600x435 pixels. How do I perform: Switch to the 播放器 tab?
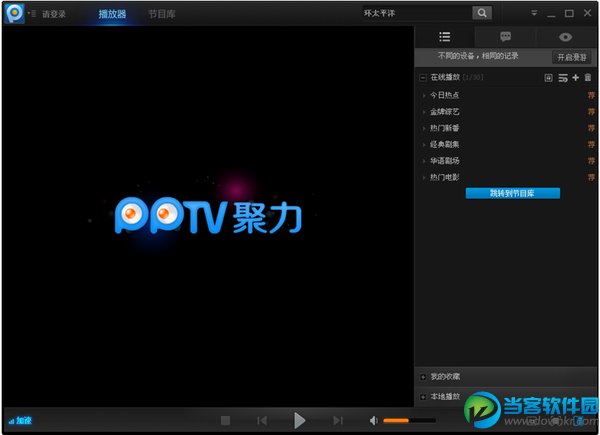click(x=112, y=14)
